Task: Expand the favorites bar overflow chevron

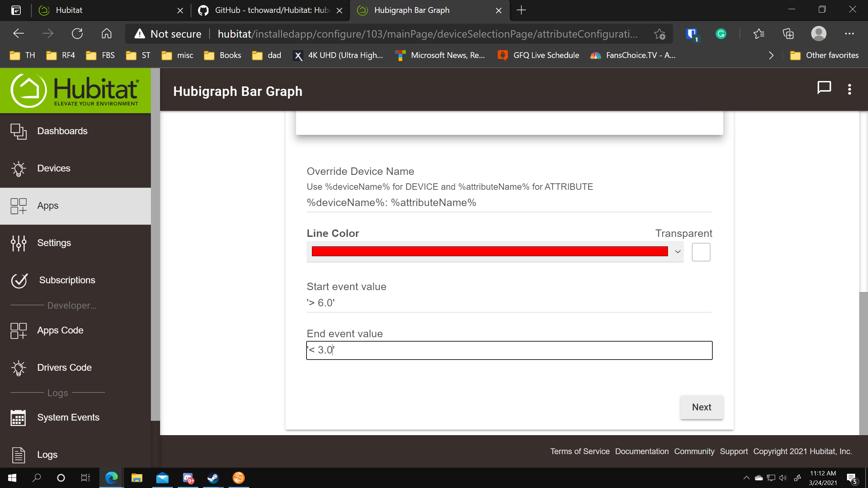Action: pos(771,55)
